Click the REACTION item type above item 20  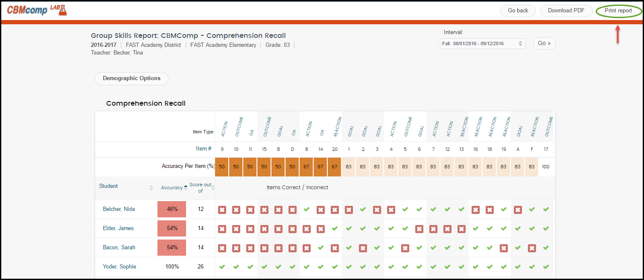coord(337,127)
